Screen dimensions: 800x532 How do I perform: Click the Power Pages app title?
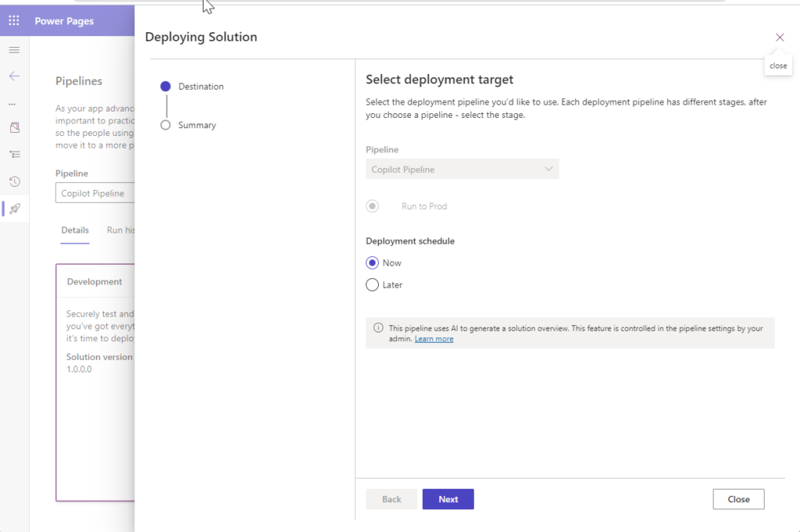(64, 21)
